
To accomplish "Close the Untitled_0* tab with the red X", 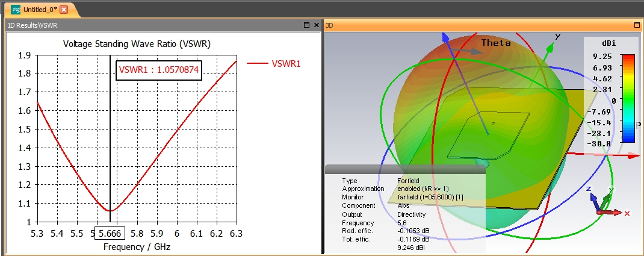I will point(64,10).
